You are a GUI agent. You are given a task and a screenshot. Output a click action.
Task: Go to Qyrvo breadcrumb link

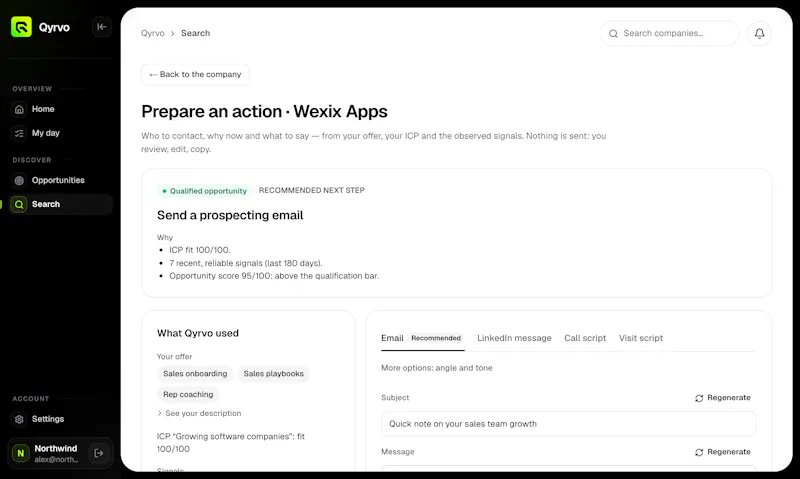(x=153, y=33)
